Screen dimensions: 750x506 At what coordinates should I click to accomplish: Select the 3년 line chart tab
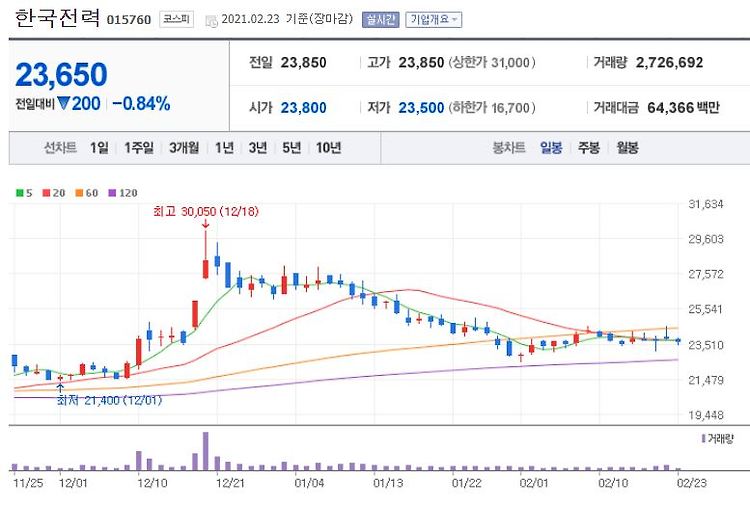[258, 148]
